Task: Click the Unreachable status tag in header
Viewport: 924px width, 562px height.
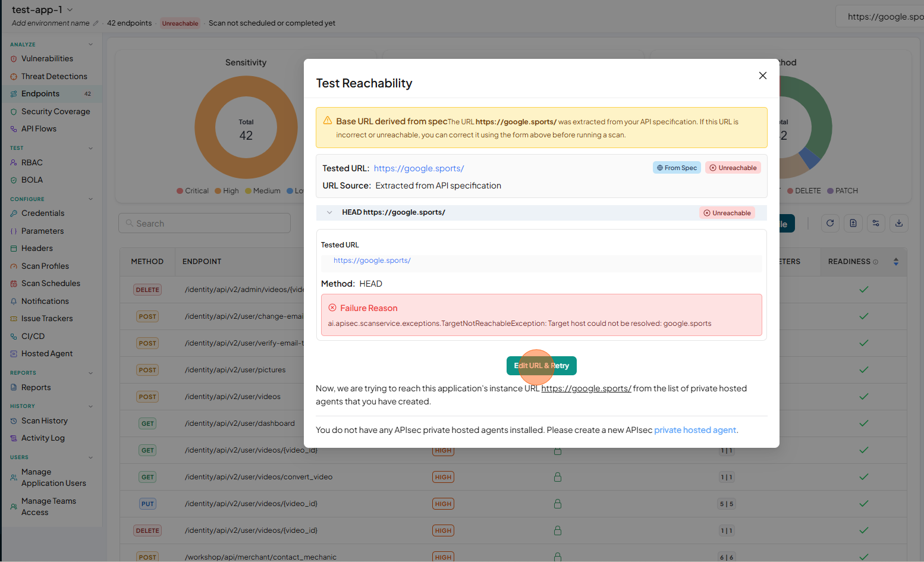Action: pyautogui.click(x=180, y=23)
